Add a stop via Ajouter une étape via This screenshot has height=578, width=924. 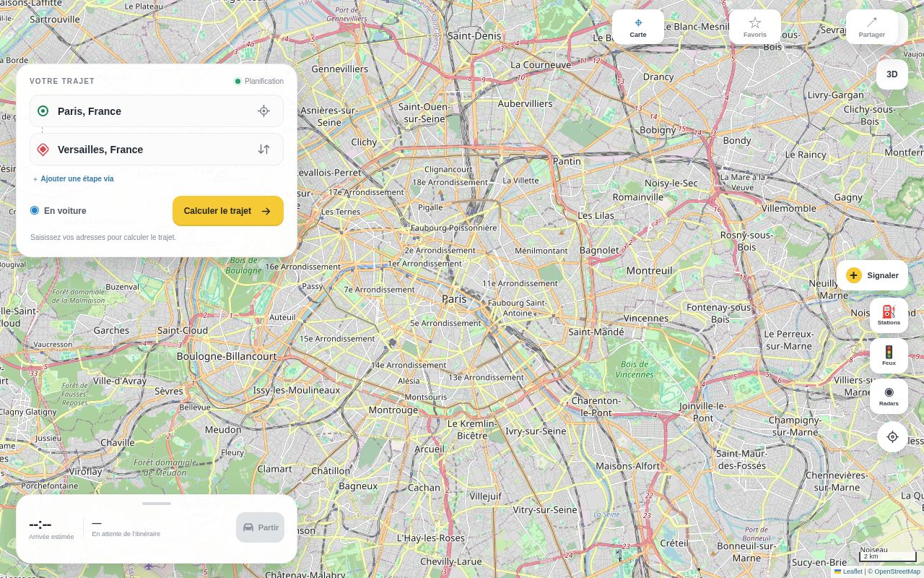(73, 178)
